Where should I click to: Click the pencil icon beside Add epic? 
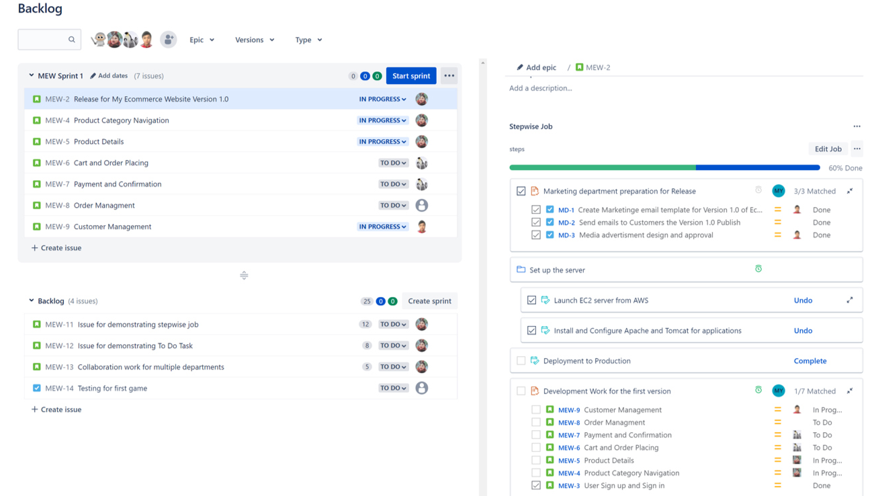coord(520,68)
